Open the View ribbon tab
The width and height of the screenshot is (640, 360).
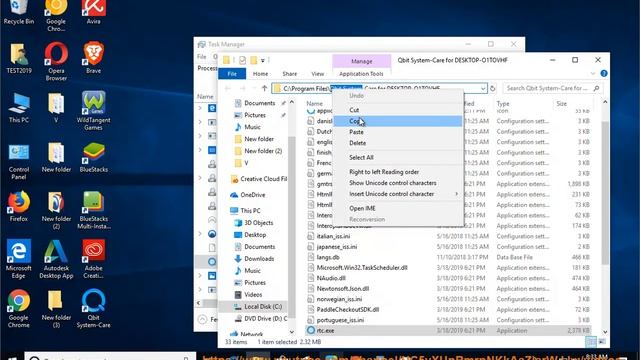[318, 73]
